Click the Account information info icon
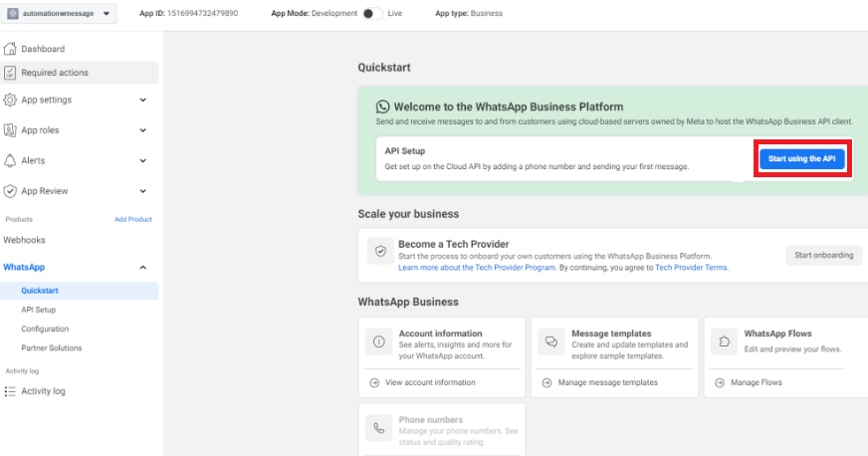Viewport: 868px width, 456px height. click(378, 342)
